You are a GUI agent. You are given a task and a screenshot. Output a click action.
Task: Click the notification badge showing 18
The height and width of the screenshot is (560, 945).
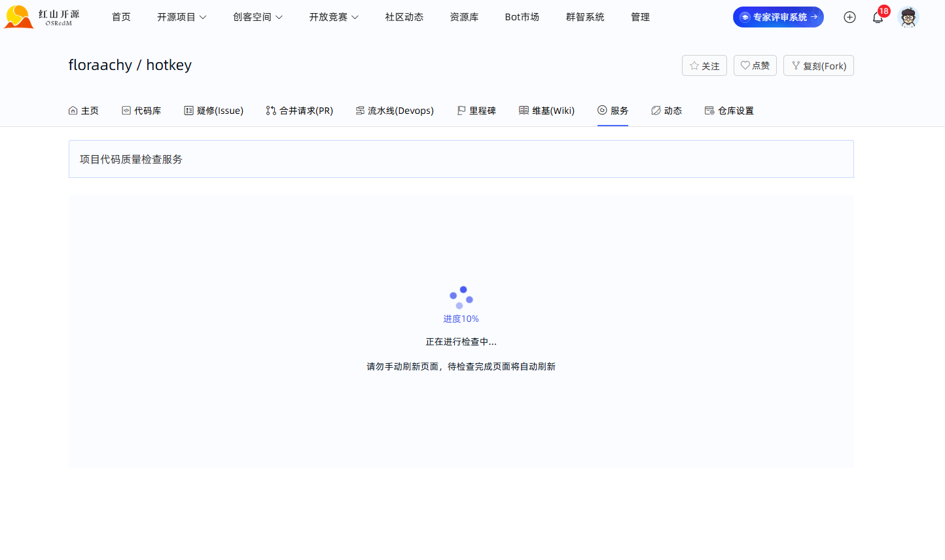(884, 10)
